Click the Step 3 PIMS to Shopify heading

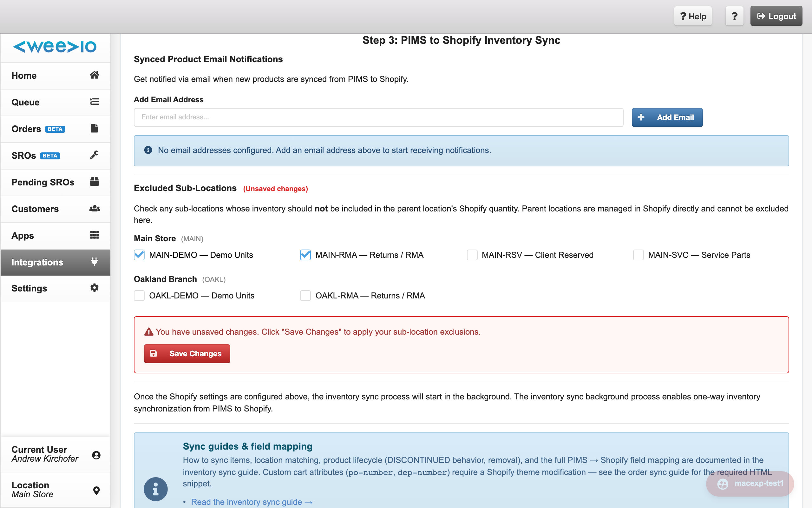coord(461,40)
